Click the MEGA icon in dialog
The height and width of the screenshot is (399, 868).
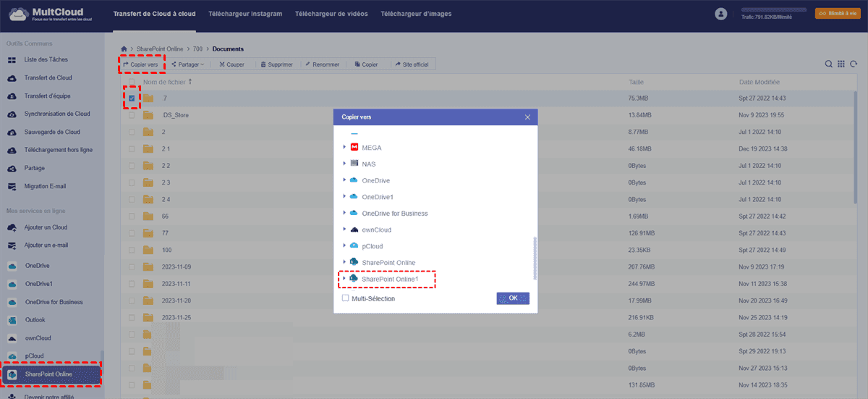354,147
